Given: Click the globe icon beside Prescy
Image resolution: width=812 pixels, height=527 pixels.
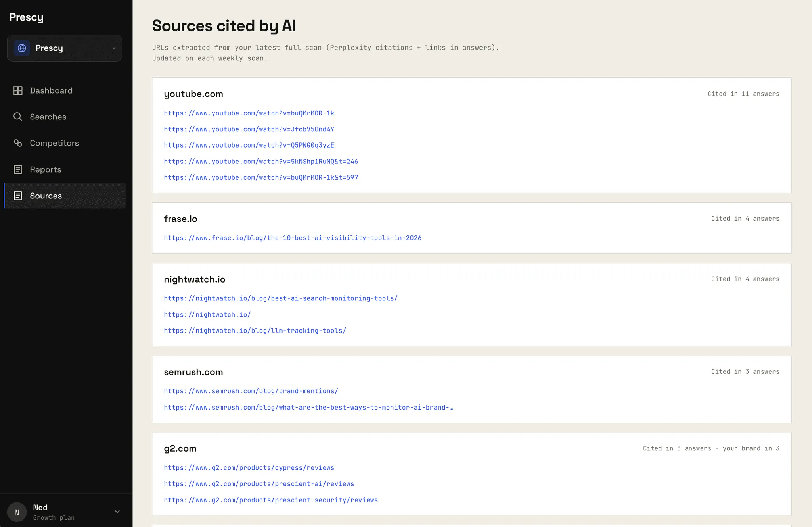Looking at the screenshot, I should [22, 48].
